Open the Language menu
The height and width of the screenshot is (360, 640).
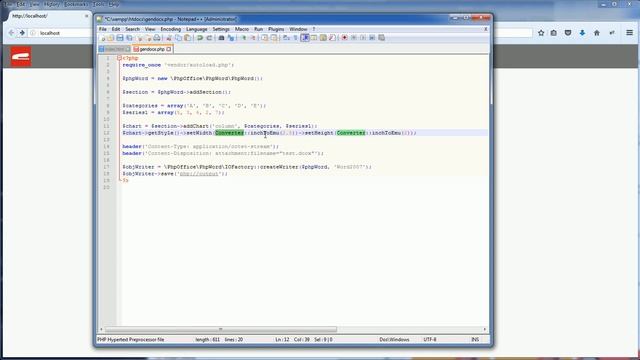tap(197, 29)
